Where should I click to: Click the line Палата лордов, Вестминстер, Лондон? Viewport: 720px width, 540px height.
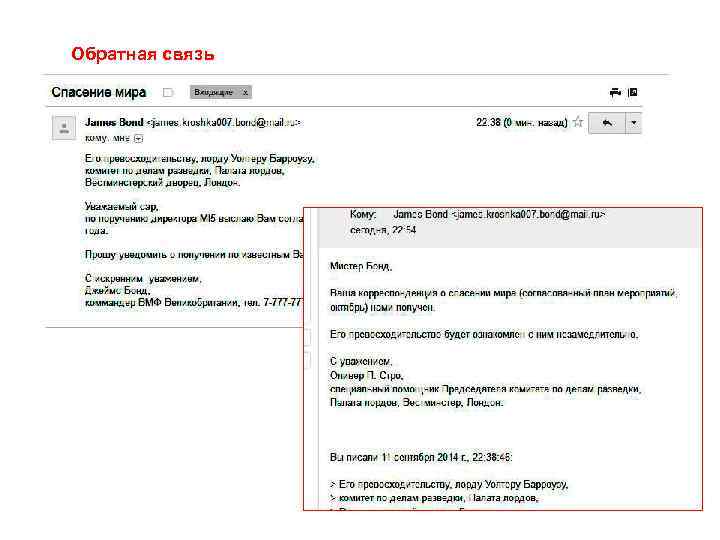pyautogui.click(x=416, y=403)
